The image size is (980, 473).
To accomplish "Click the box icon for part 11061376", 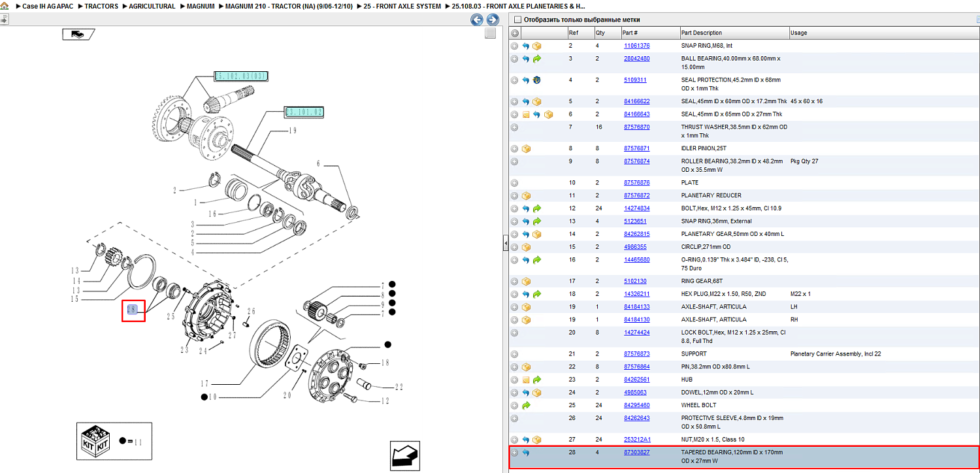I will point(537,46).
